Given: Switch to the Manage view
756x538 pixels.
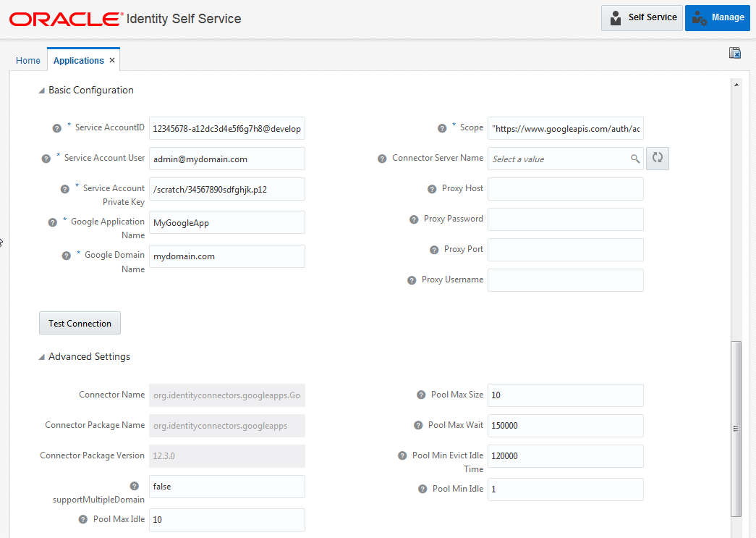Looking at the screenshot, I should pyautogui.click(x=717, y=17).
